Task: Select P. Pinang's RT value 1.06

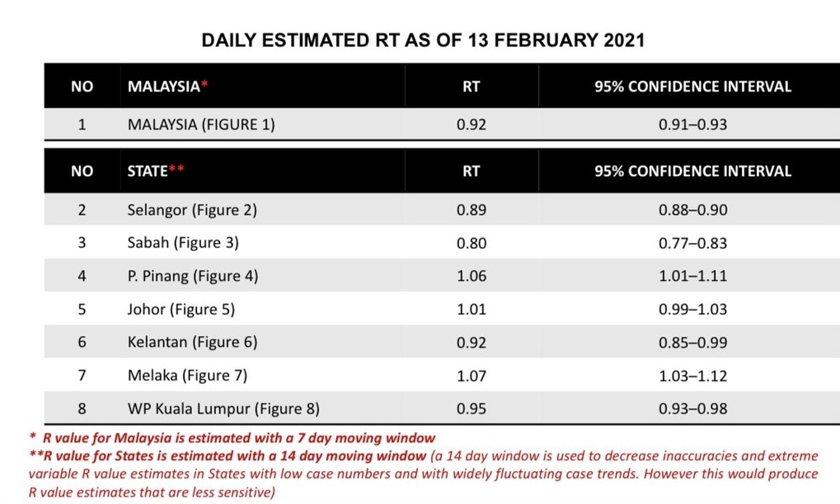Action: click(472, 276)
